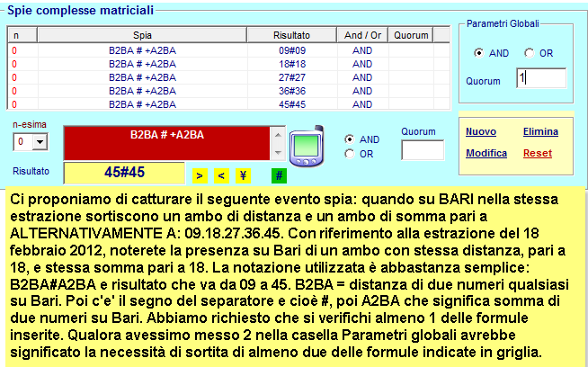The height and width of the screenshot is (367, 588).
Task: Select the OR radio beside the device icon
Action: click(x=349, y=154)
